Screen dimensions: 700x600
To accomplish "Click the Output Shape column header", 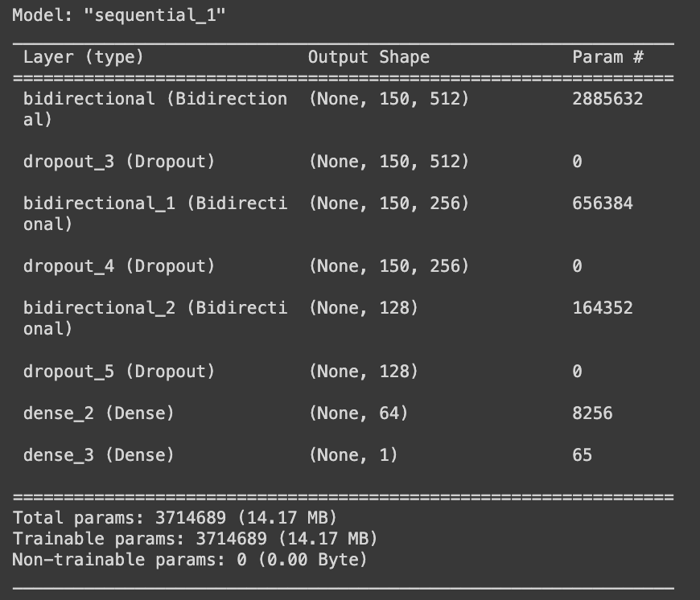I will [369, 57].
